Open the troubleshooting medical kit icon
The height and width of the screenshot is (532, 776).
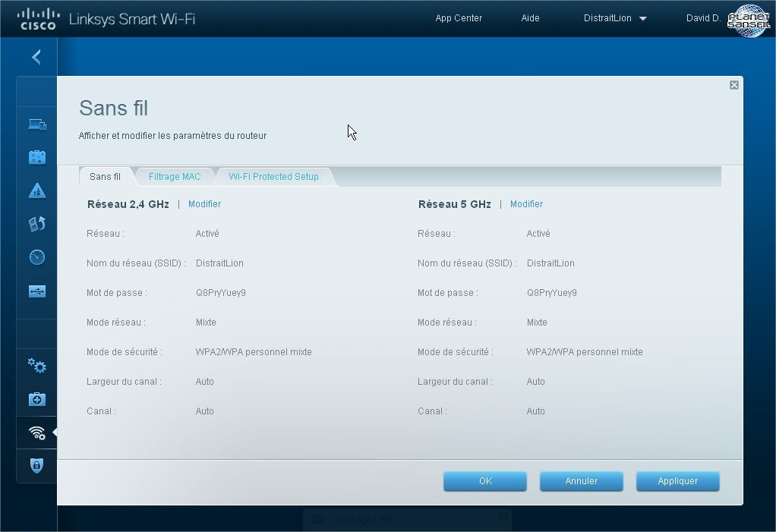(37, 399)
